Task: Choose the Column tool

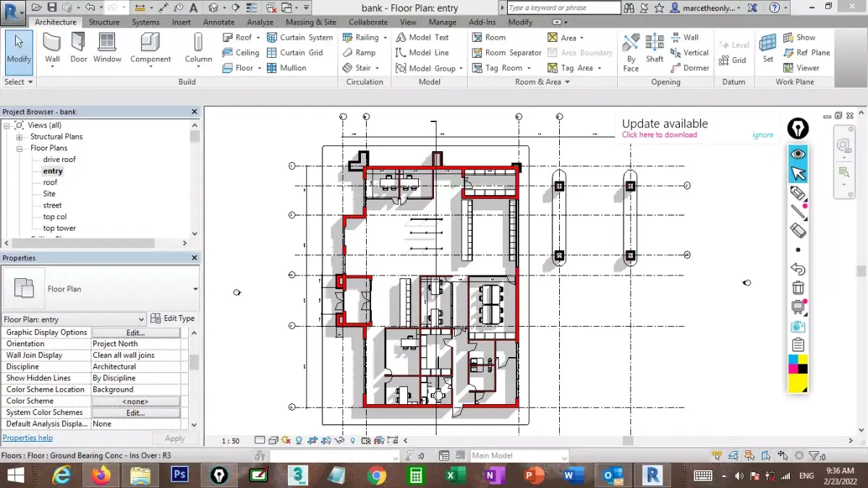Action: (198, 51)
